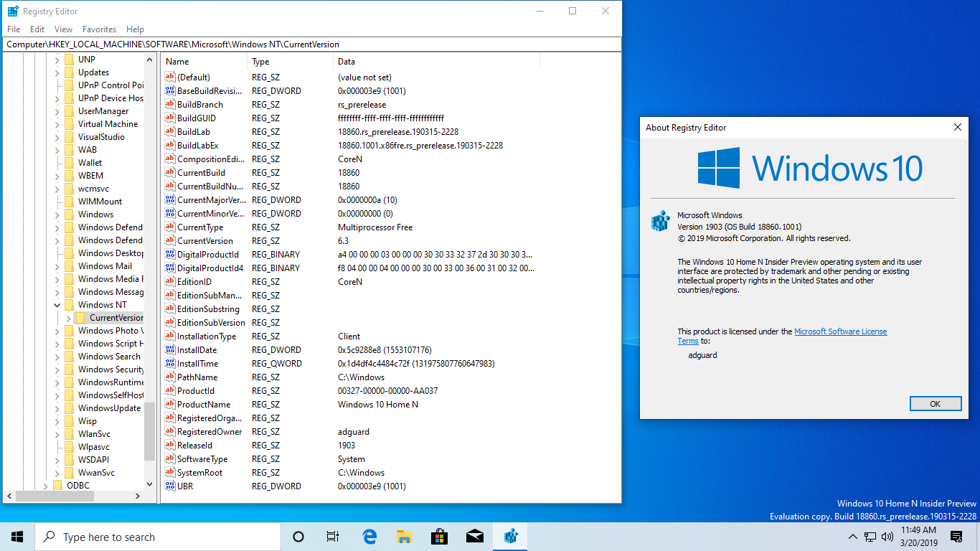Expand the ODBC tree node
The width and height of the screenshot is (980, 551).
(x=46, y=486)
